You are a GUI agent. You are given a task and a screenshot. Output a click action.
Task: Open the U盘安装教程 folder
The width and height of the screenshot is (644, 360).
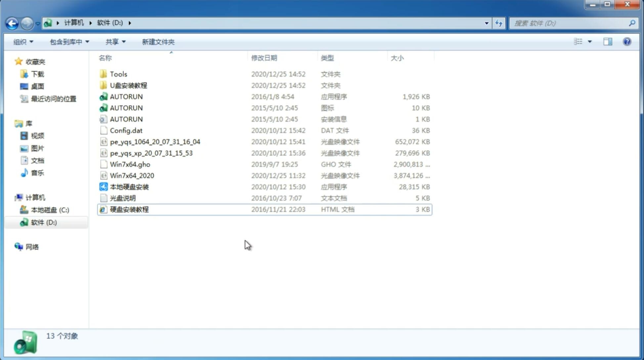point(128,85)
